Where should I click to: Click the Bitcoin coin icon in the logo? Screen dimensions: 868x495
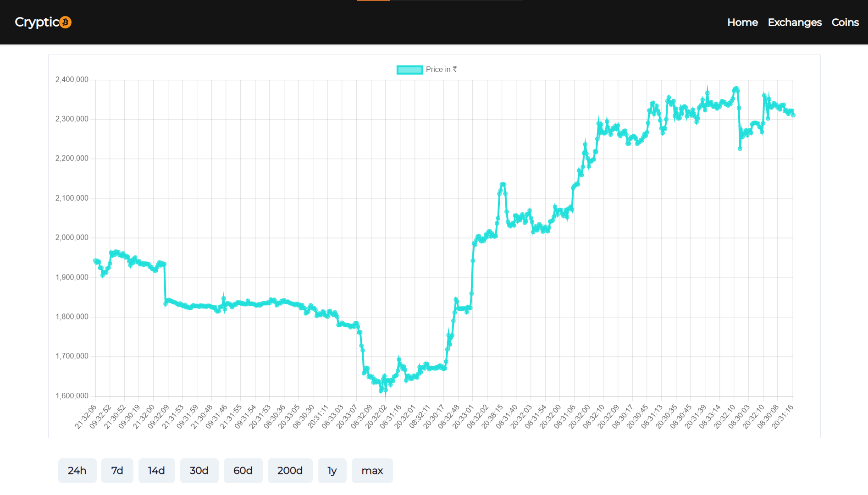point(66,22)
